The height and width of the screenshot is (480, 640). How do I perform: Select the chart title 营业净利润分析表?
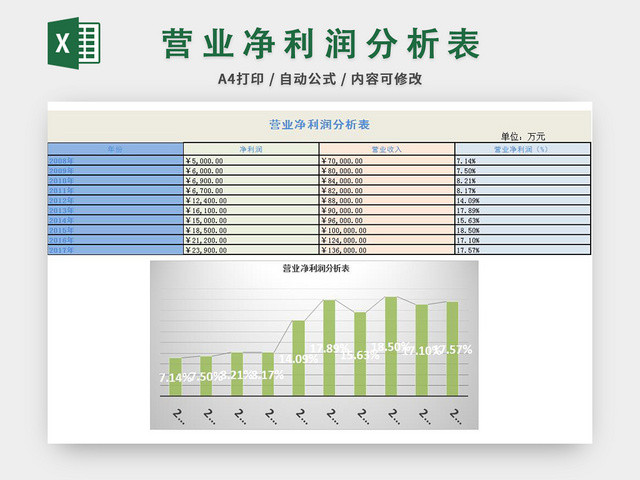(316, 268)
